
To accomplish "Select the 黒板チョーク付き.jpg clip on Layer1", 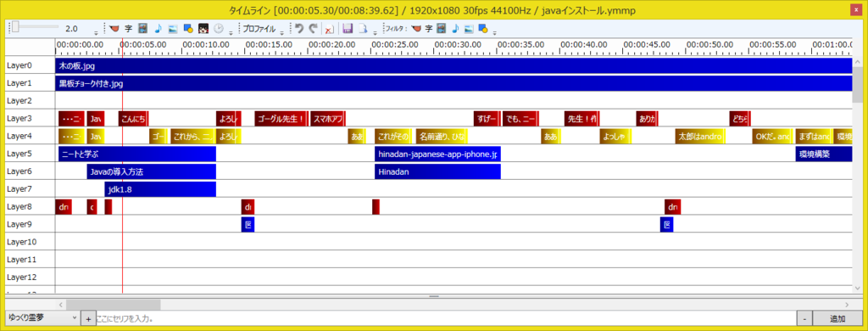I will (x=453, y=83).
